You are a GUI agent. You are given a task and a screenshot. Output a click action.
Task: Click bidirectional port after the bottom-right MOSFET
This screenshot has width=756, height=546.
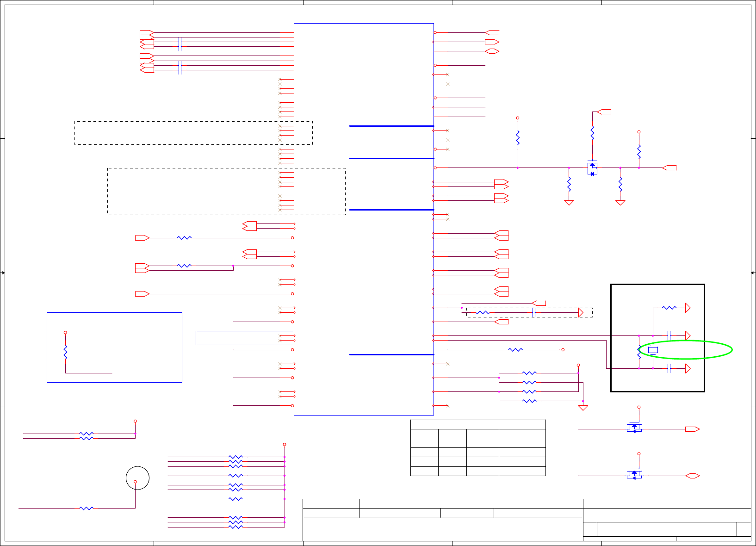(x=693, y=476)
